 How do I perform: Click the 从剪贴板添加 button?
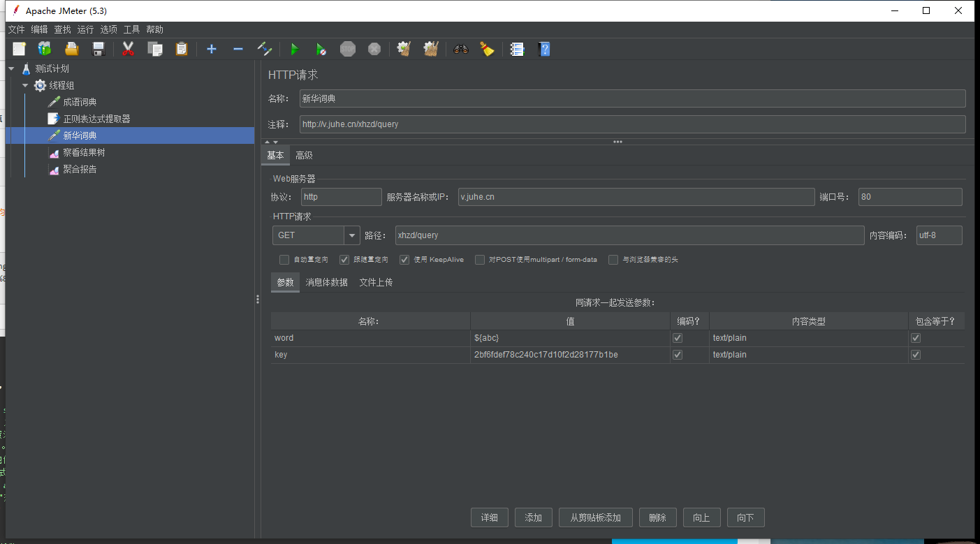pos(595,517)
